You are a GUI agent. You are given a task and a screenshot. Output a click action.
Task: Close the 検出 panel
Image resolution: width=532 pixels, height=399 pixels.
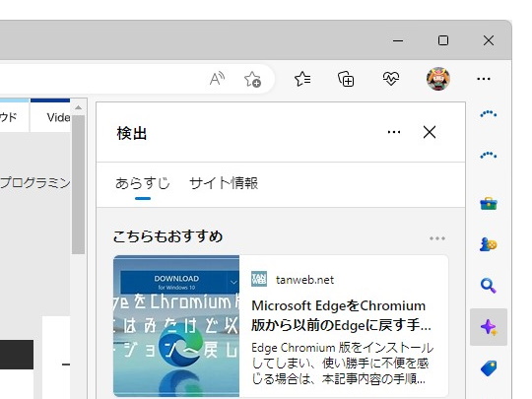pyautogui.click(x=430, y=132)
